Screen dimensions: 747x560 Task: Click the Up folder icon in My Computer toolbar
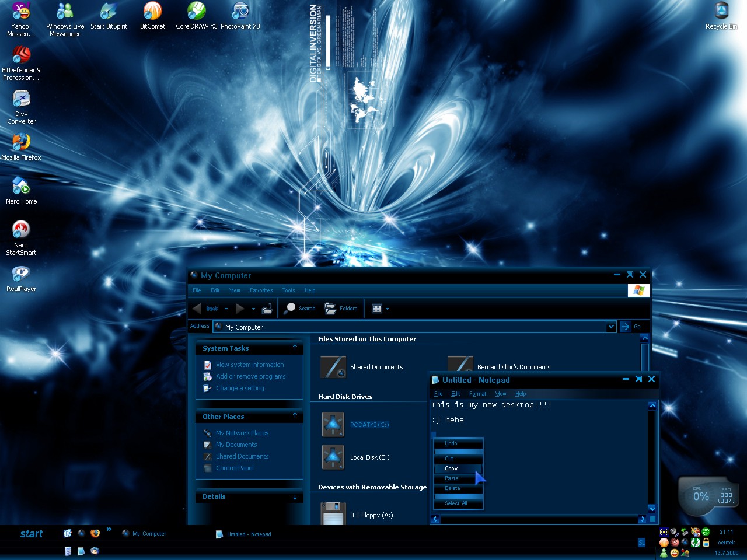[x=267, y=309]
